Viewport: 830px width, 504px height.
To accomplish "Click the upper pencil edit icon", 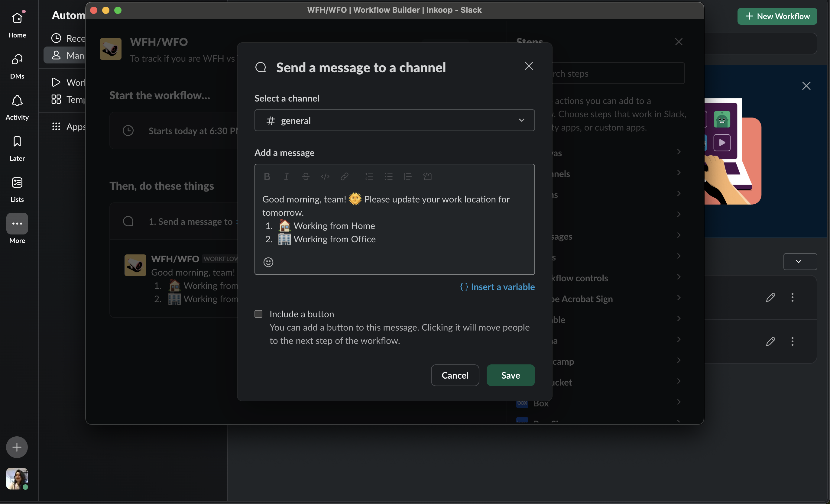I will click(x=770, y=297).
